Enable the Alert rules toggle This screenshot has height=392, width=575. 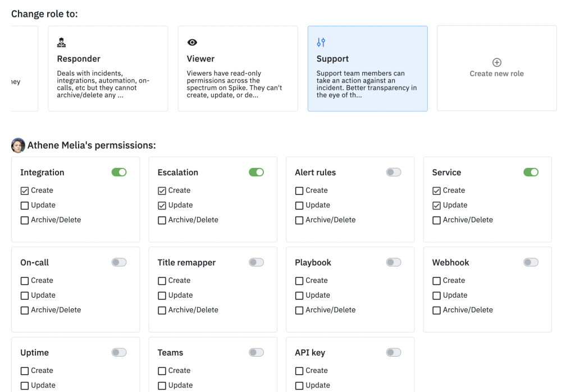[x=394, y=172]
